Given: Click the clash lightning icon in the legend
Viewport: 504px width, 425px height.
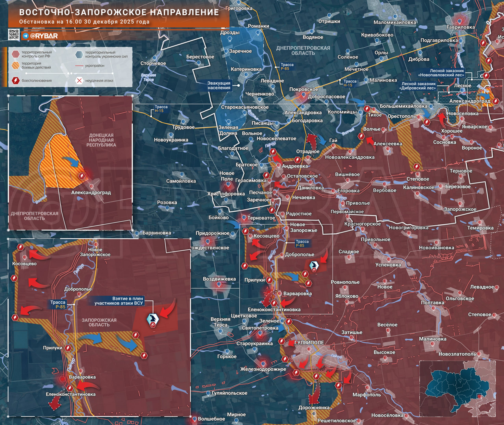Looking at the screenshot, I should point(16,81).
